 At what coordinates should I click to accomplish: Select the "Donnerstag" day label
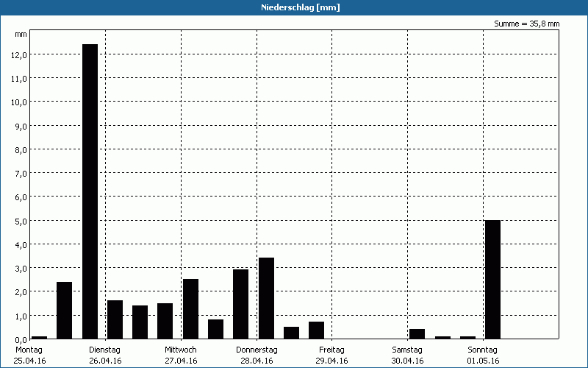pos(257,350)
